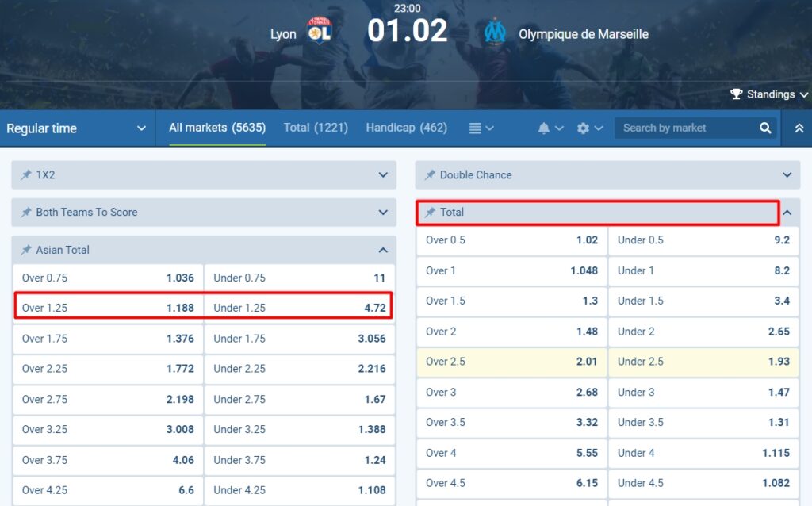Screen dimensions: 812x506
Task: Open the Regular time dropdown
Action: pyautogui.click(x=77, y=128)
